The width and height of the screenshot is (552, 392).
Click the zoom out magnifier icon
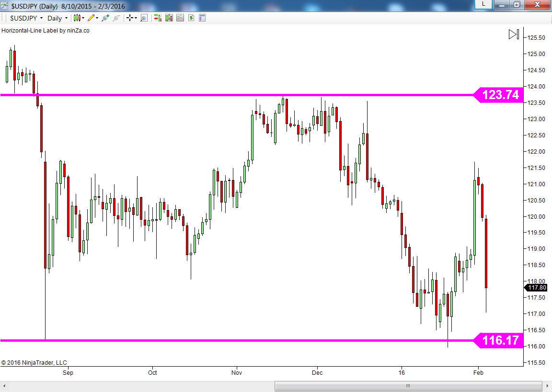tap(116, 18)
